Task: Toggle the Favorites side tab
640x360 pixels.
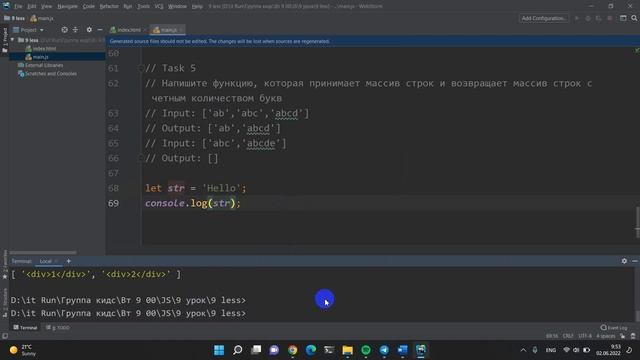Action: pos(4,264)
